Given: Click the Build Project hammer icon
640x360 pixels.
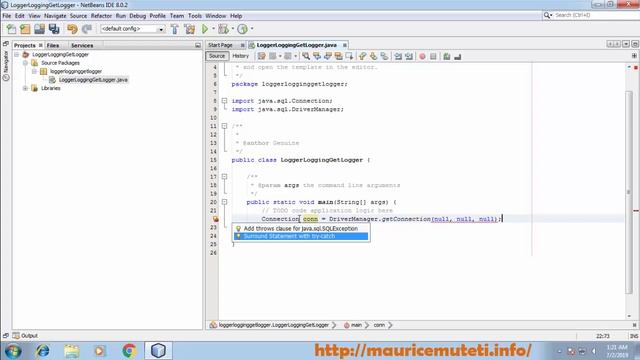Looking at the screenshot, I should pos(175,29).
